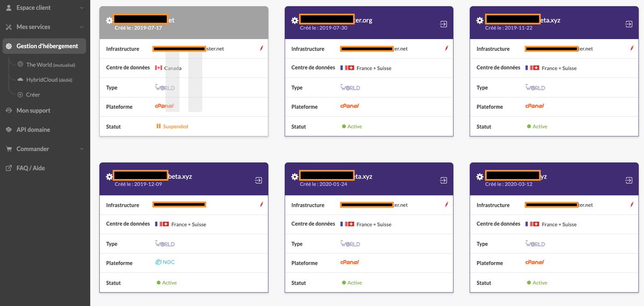Click cPanel logo on the 2019-07-30 card
The width and height of the screenshot is (644, 306).
pos(349,106)
